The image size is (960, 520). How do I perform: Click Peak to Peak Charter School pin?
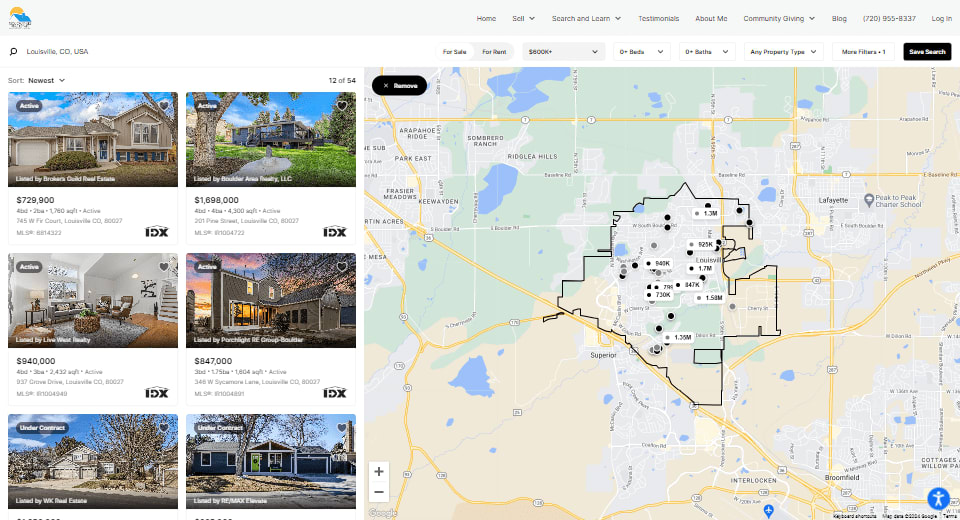click(x=868, y=200)
